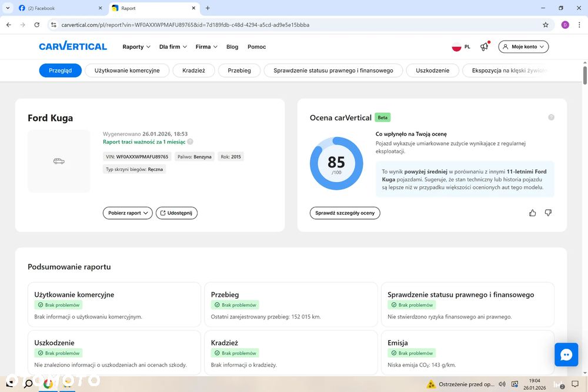Open the Blog page
The image size is (588, 392).
tap(232, 47)
